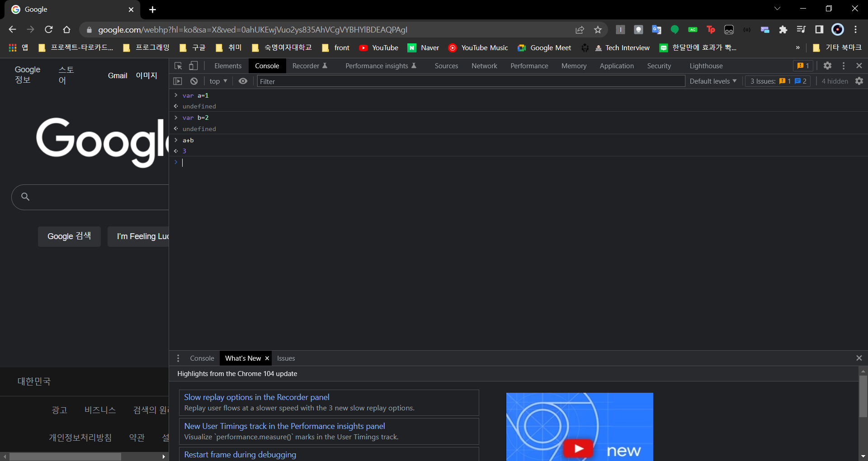868x461 pixels.
Task: Open the Performance insights tab
Action: click(x=381, y=66)
